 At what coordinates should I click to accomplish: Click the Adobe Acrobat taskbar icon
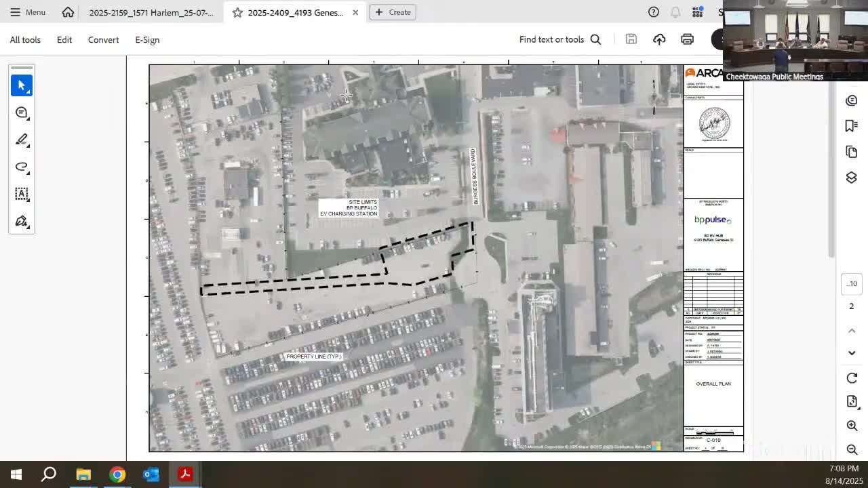pyautogui.click(x=185, y=474)
